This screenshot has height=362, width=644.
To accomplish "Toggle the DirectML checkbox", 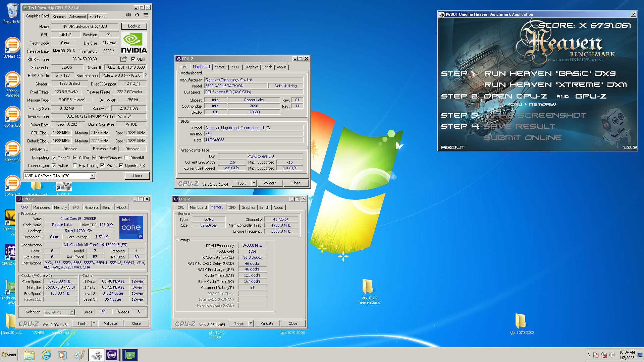I will click(126, 158).
